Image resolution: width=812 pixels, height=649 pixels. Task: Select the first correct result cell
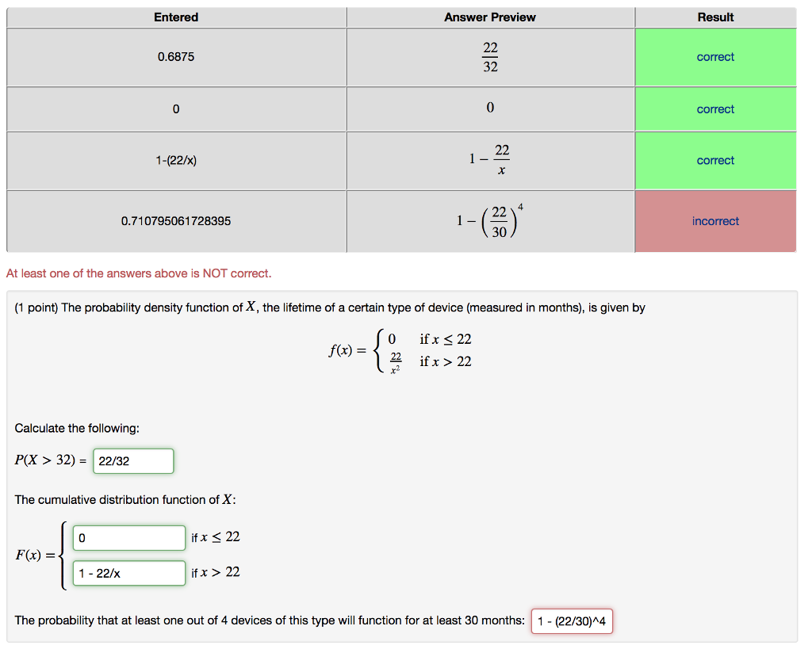(x=714, y=56)
